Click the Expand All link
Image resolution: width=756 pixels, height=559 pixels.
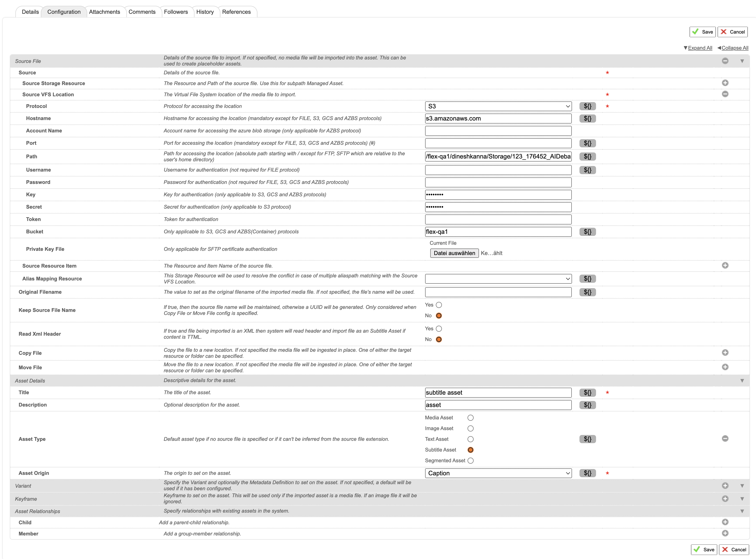tap(700, 48)
